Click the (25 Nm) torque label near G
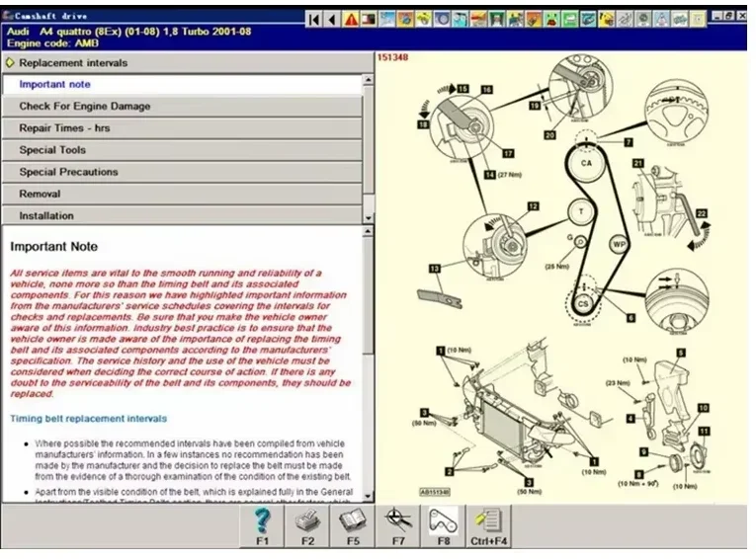Screen dimensions: 756x559 tap(557, 266)
